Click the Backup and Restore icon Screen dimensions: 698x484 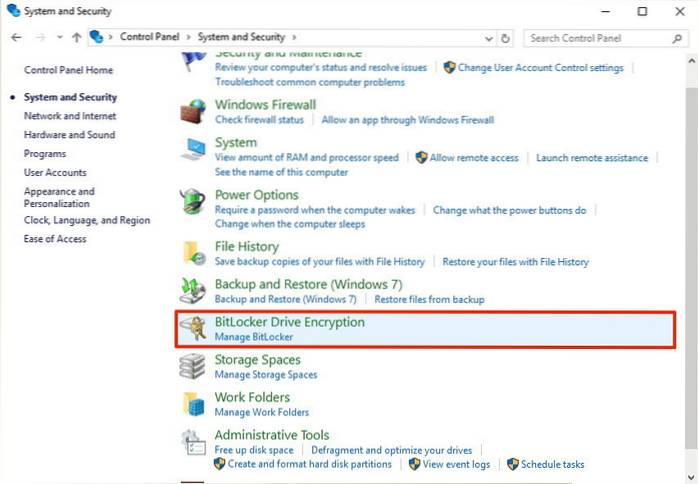coord(193,291)
